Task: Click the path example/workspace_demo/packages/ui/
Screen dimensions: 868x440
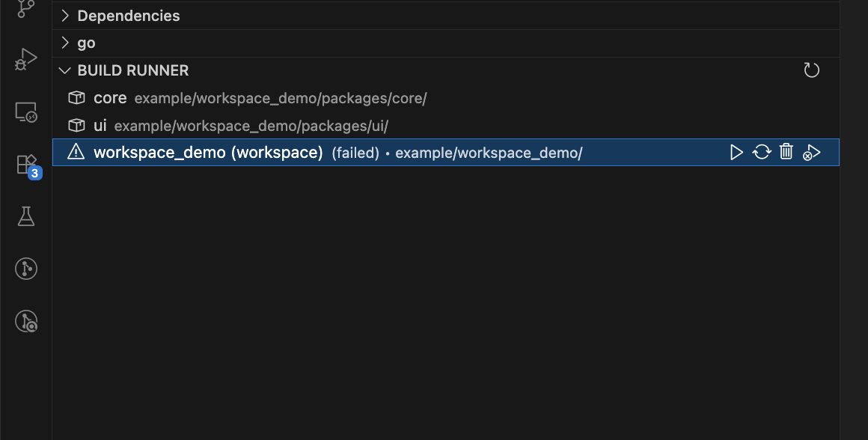Action: (x=251, y=126)
